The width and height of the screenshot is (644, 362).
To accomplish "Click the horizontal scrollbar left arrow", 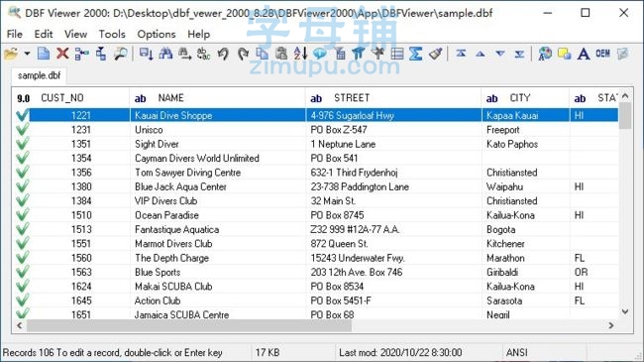I will [19, 325].
